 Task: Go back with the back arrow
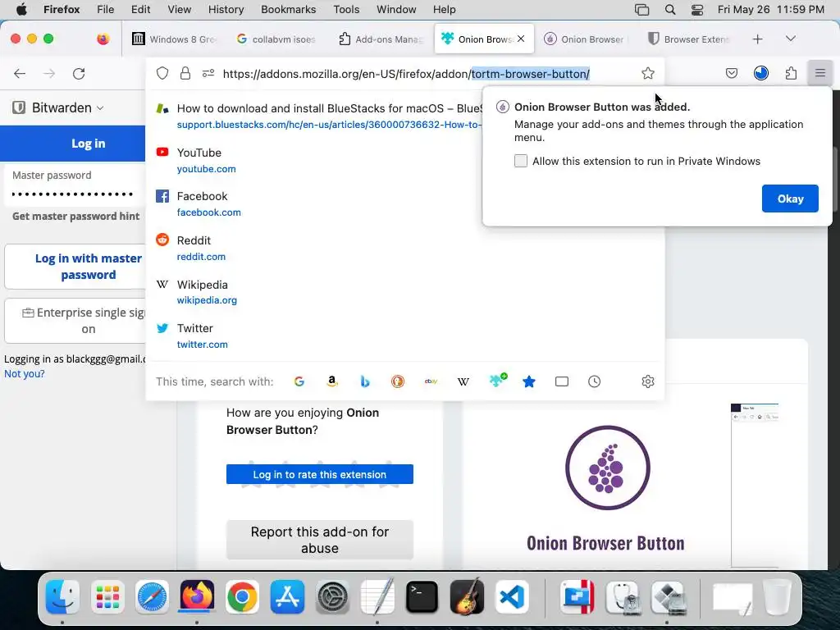point(20,73)
